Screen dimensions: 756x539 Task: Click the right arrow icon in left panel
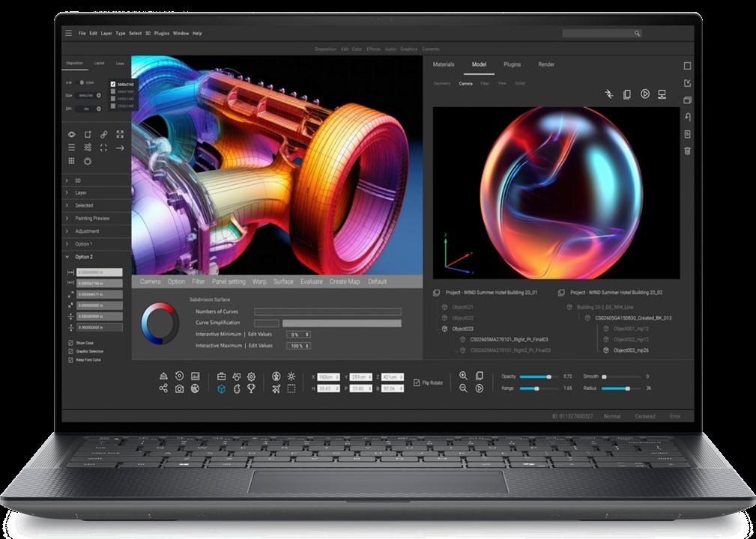coord(120,148)
